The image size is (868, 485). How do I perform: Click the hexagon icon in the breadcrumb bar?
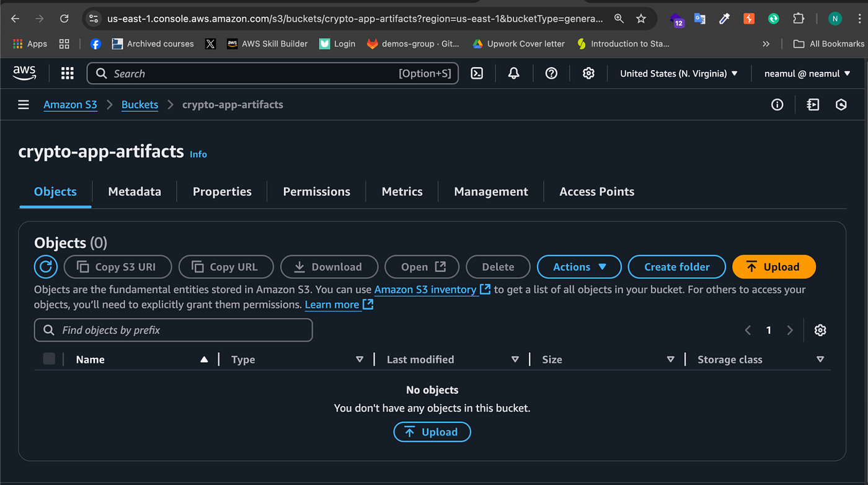click(841, 105)
